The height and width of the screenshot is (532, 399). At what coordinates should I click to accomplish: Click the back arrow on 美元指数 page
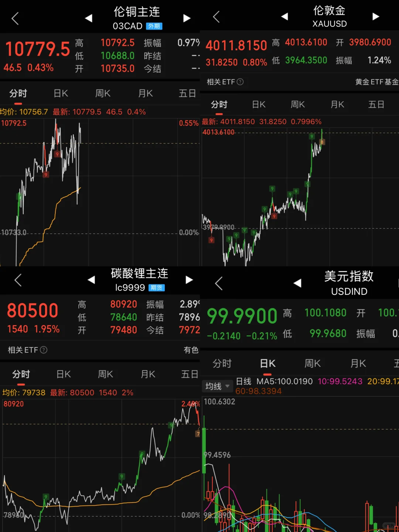[218, 283]
